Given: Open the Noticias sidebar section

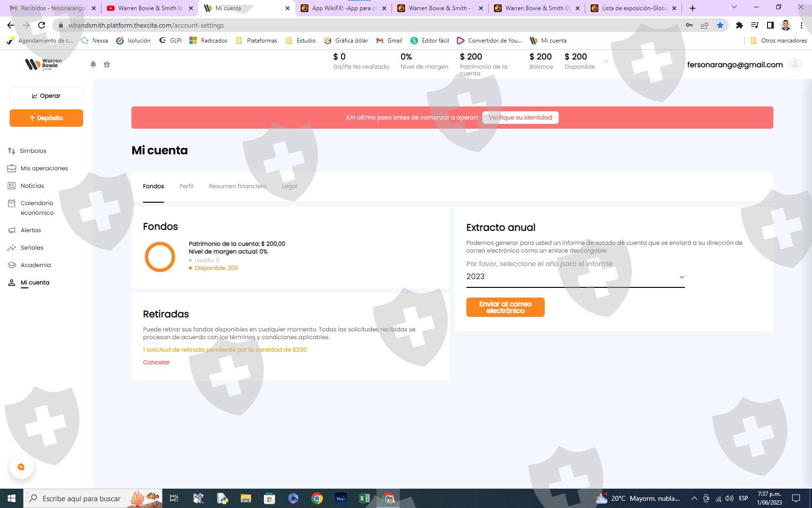Looking at the screenshot, I should coord(26,186).
